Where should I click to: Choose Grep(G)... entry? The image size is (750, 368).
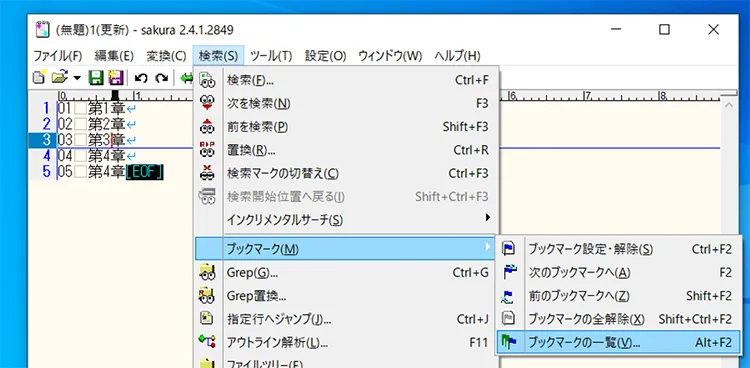347,273
